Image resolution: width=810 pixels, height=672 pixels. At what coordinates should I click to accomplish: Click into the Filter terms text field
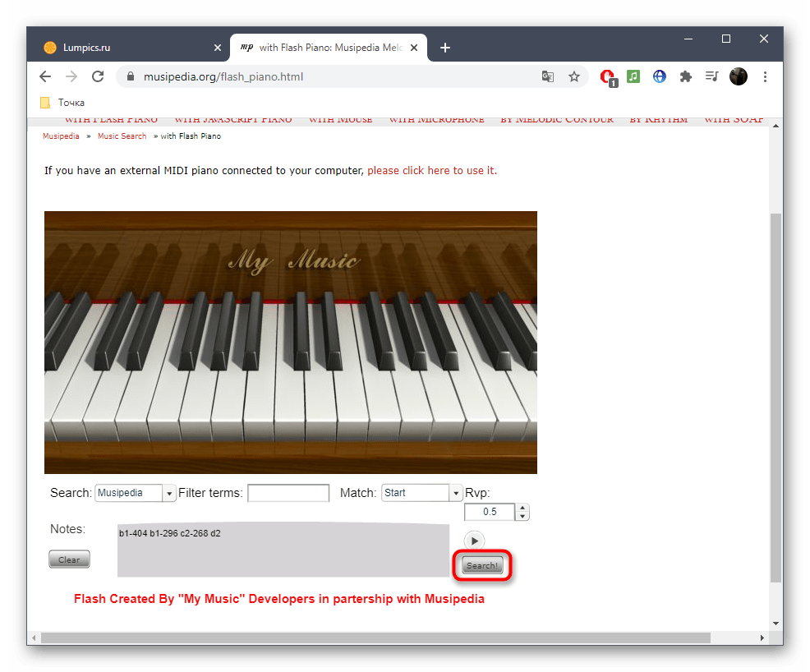tap(288, 493)
